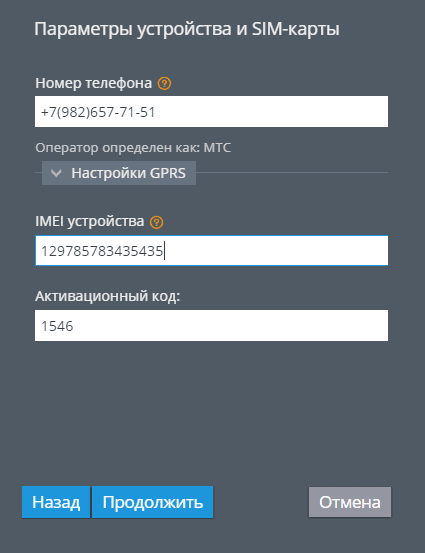This screenshot has width=425, height=553.
Task: Go back with the Назад button
Action: pos(56,502)
